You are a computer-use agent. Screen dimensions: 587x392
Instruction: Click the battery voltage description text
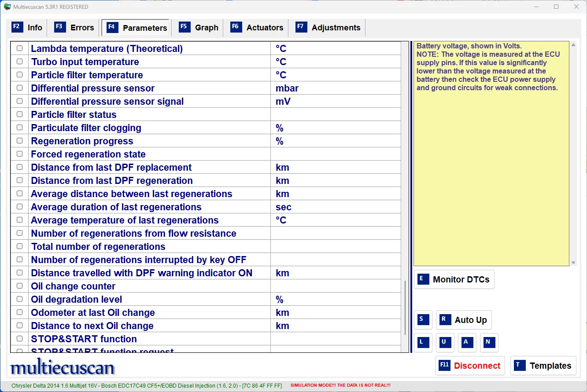click(488, 66)
